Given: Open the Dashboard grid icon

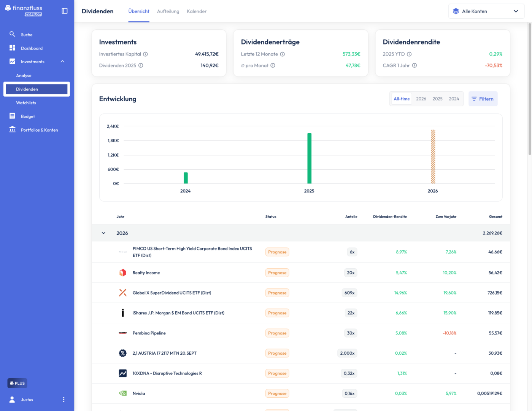Looking at the screenshot, I should click(x=12, y=48).
